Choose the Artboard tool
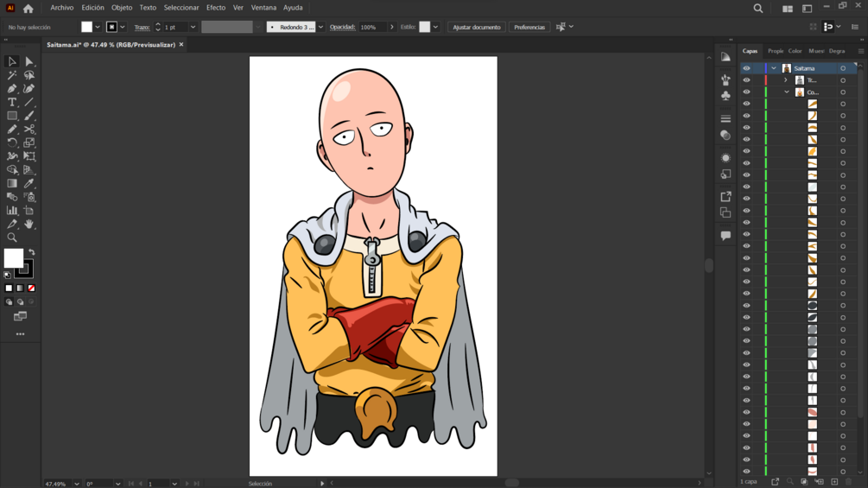868x488 pixels. [29, 210]
